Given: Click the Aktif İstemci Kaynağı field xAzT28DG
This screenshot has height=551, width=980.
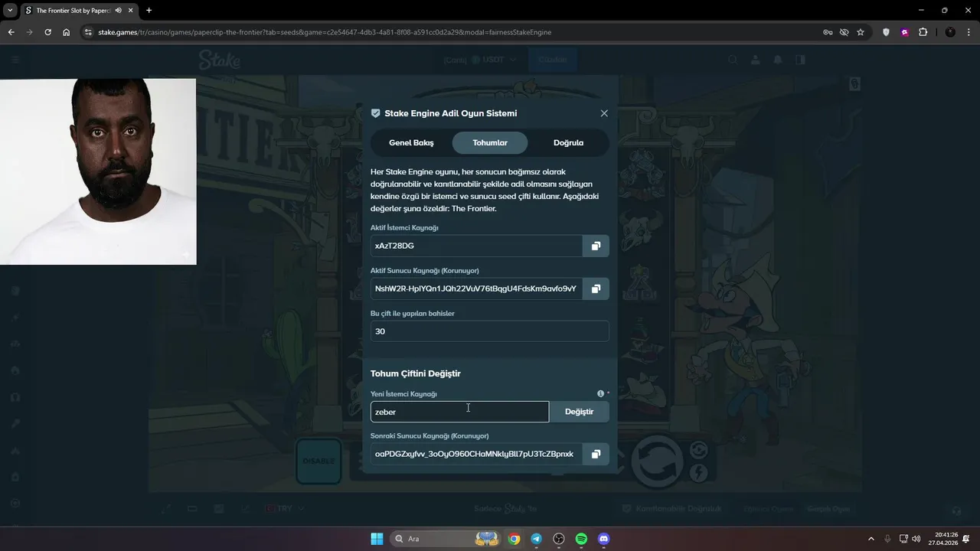Looking at the screenshot, I should coord(476,246).
